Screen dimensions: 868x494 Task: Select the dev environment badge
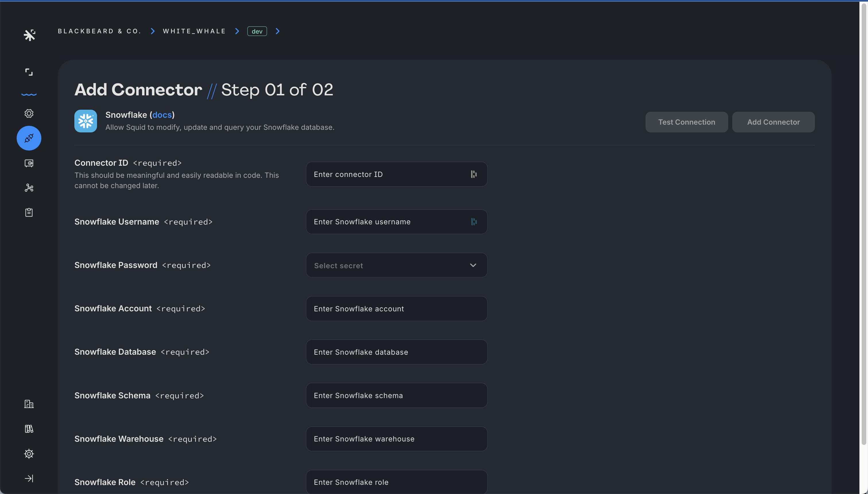[x=257, y=31]
